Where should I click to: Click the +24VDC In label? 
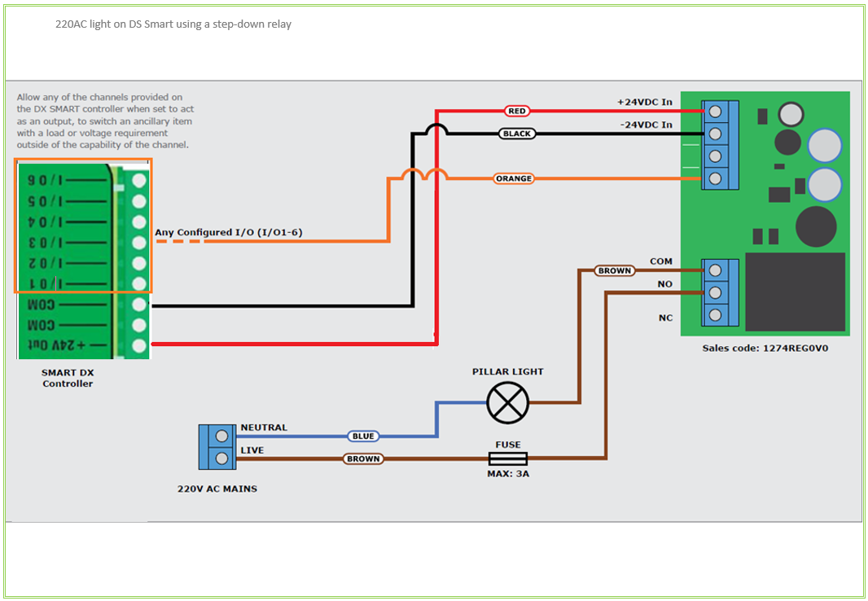point(645,103)
